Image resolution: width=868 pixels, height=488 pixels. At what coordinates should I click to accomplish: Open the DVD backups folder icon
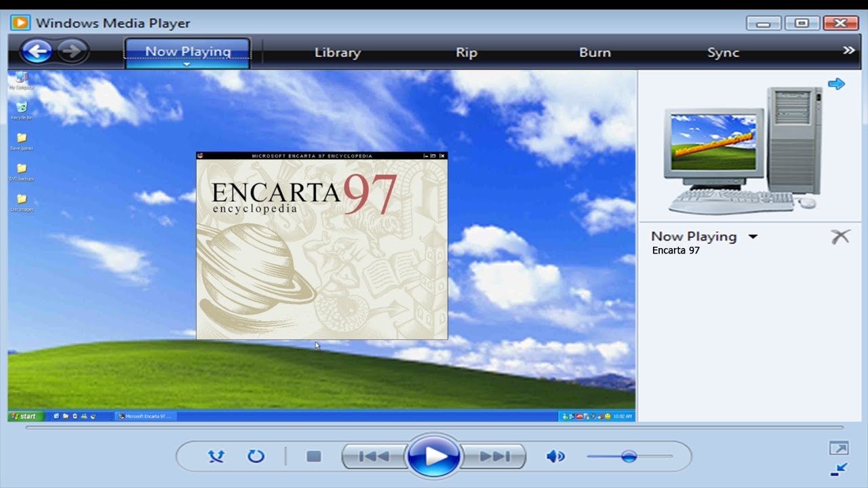coord(22,171)
